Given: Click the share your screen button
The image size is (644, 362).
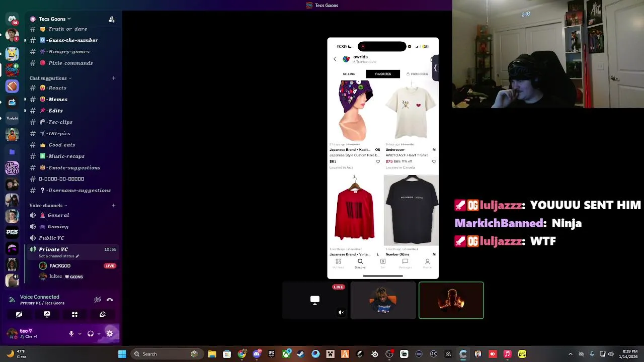Looking at the screenshot, I should 47,314.
